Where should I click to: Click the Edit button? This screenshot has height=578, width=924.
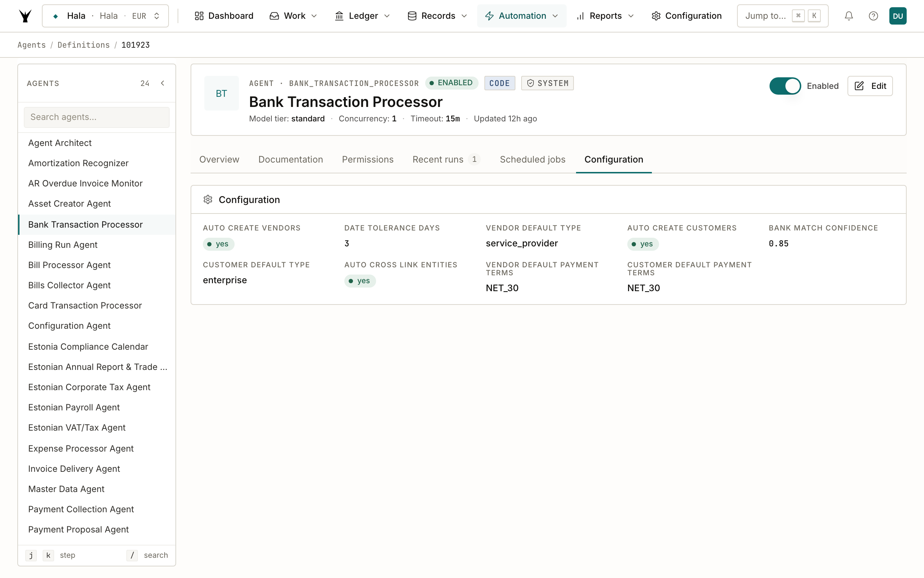pos(870,86)
